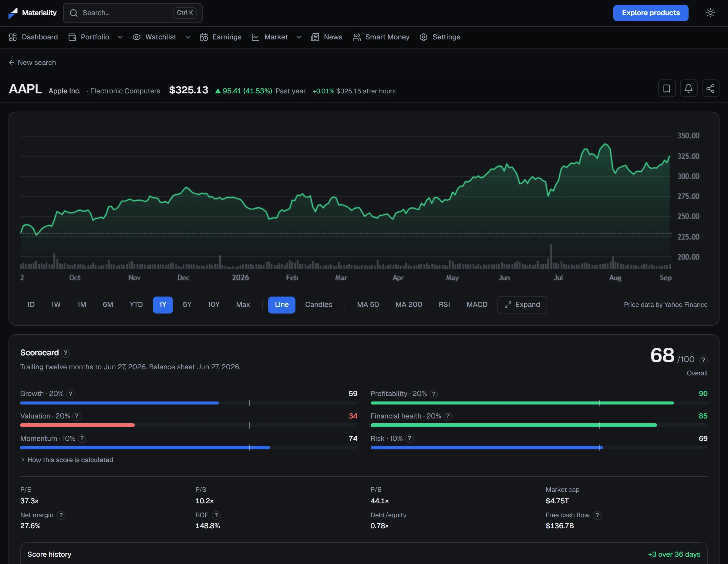Click the +3 over 36 days text
This screenshot has width=728, height=564.
674,554
